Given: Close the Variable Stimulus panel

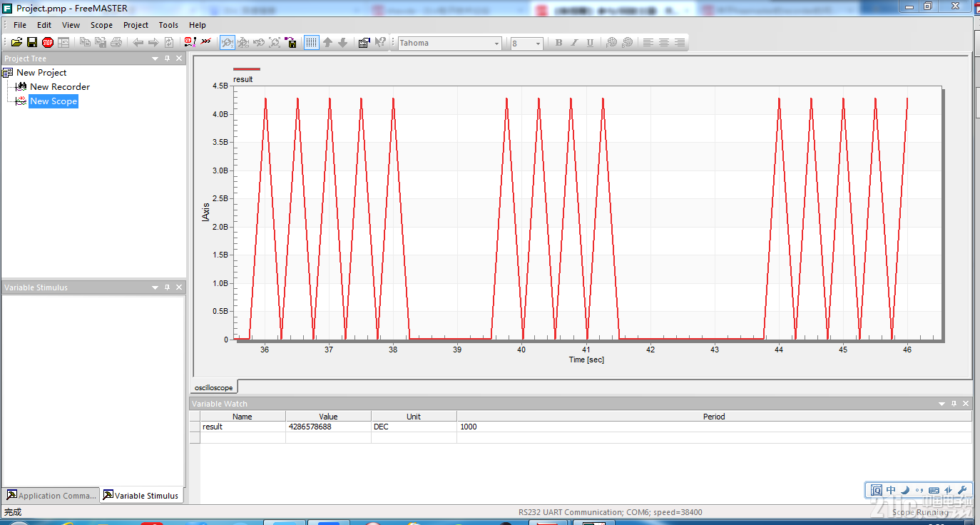Looking at the screenshot, I should tap(179, 287).
